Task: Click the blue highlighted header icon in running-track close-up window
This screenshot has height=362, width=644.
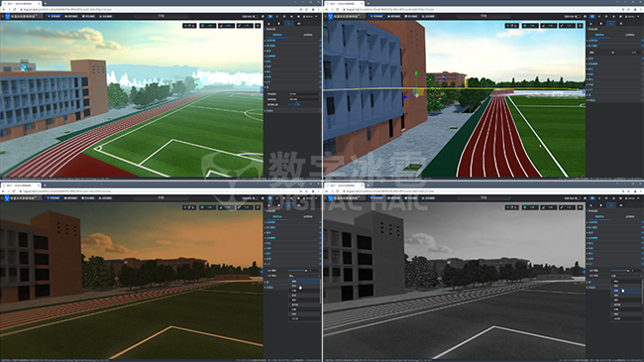Action: pos(592,17)
